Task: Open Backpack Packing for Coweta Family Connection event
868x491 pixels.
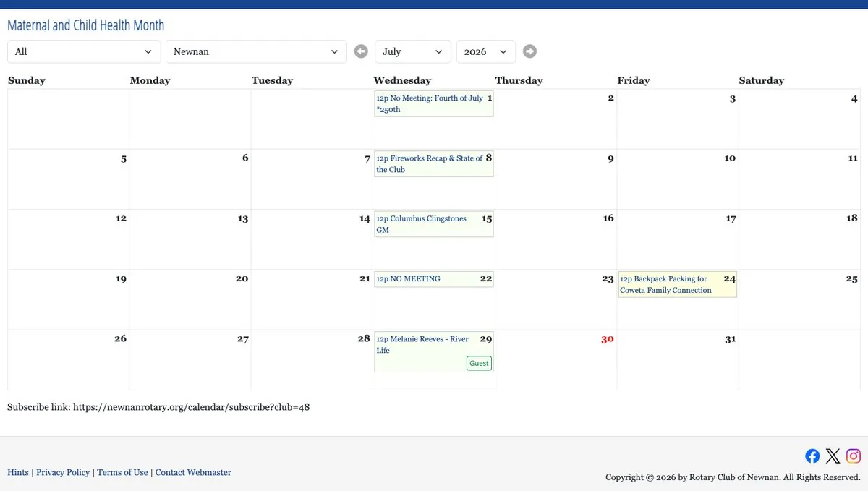Action: (677, 284)
